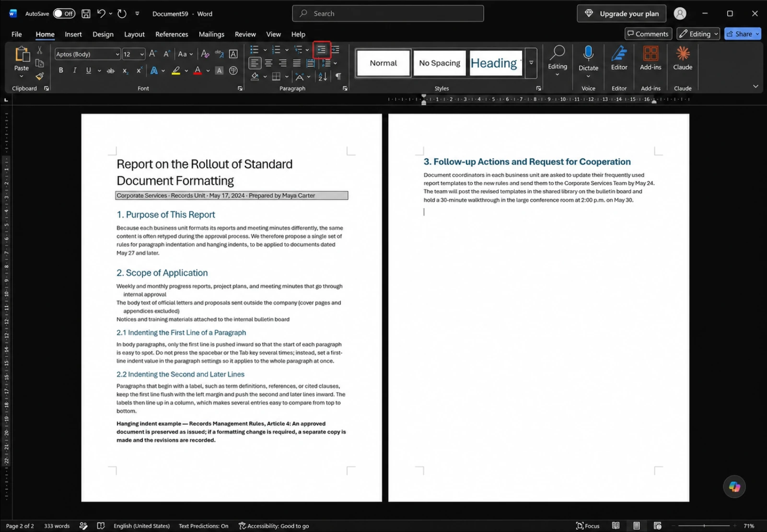This screenshot has width=767, height=532.
Task: Toggle Print Layout view in the status bar
Action: coord(636,526)
